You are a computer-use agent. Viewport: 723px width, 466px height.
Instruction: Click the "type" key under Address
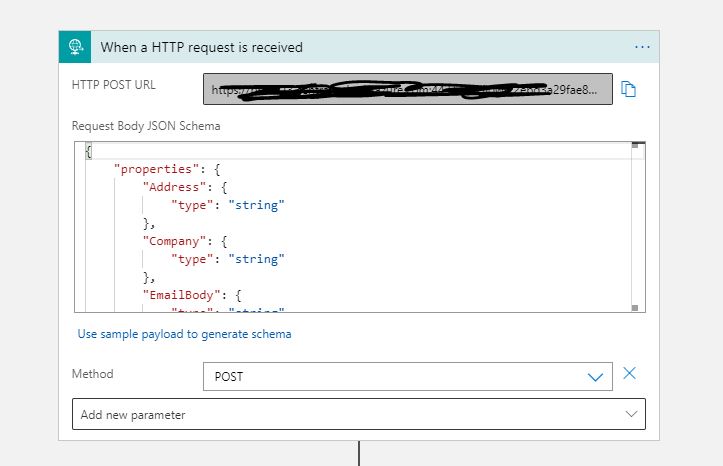click(x=192, y=205)
